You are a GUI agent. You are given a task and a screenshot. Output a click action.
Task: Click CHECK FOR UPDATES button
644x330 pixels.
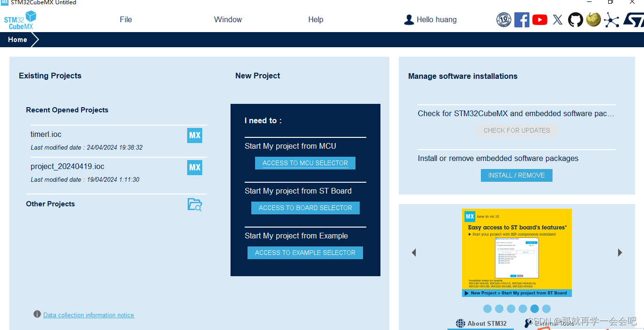point(517,130)
